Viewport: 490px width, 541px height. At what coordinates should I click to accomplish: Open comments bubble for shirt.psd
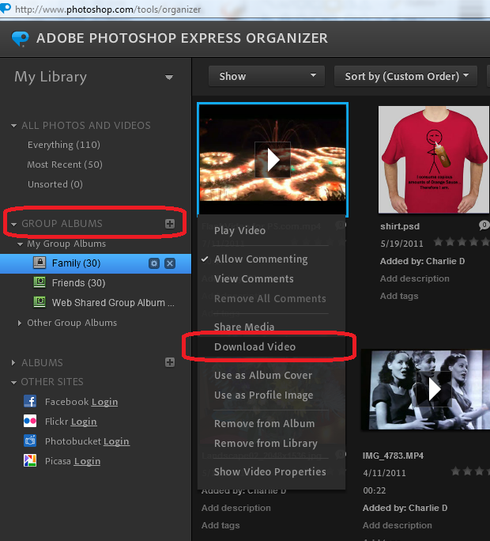[484, 225]
